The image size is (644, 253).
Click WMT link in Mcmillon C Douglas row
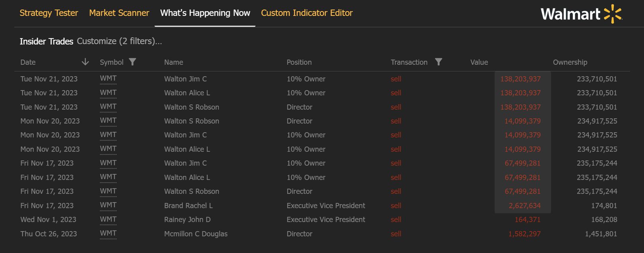[108, 234]
